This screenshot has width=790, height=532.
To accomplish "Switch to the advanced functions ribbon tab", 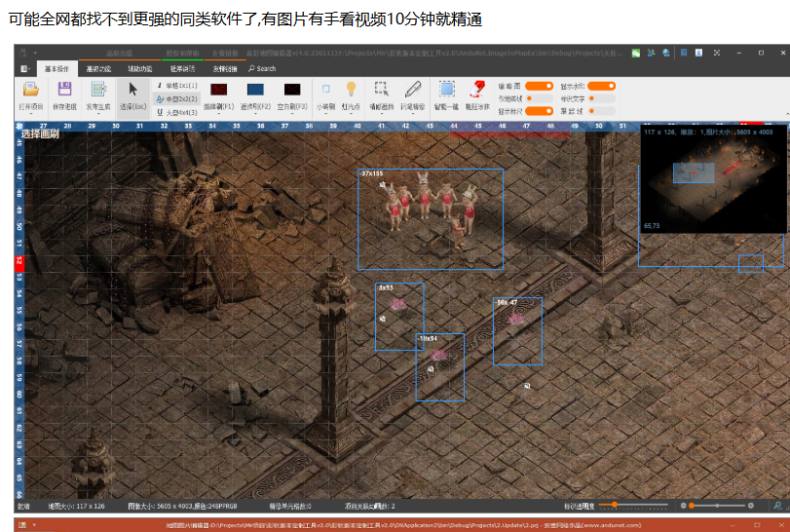I will pyautogui.click(x=98, y=69).
